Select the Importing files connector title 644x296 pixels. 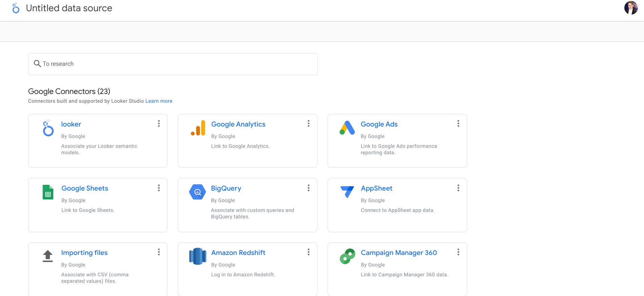tap(84, 253)
